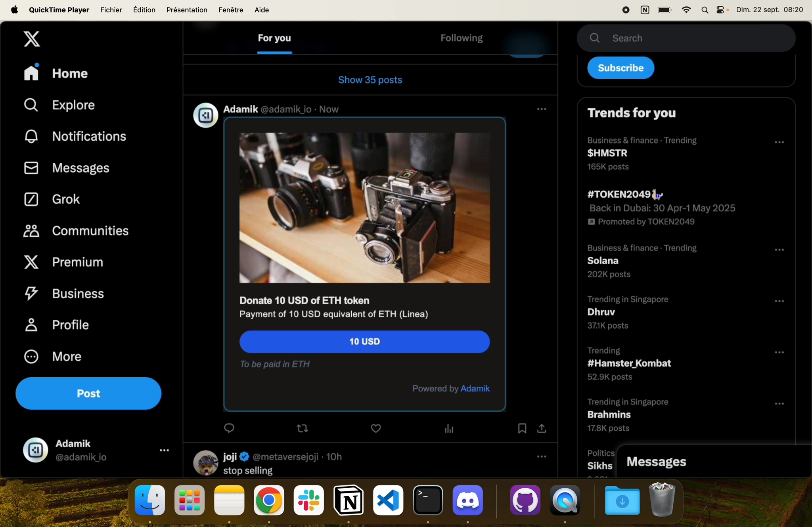Viewport: 812px width, 527px height.
Task: Open Explore from the sidebar
Action: click(x=59, y=105)
